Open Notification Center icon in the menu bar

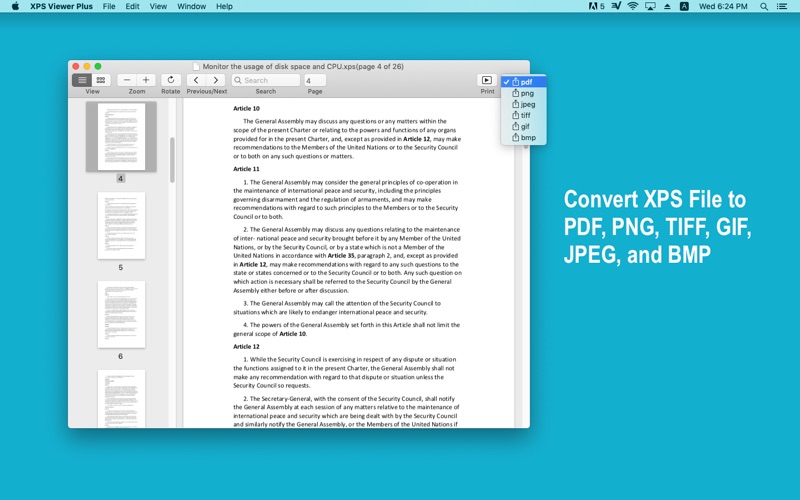point(782,6)
